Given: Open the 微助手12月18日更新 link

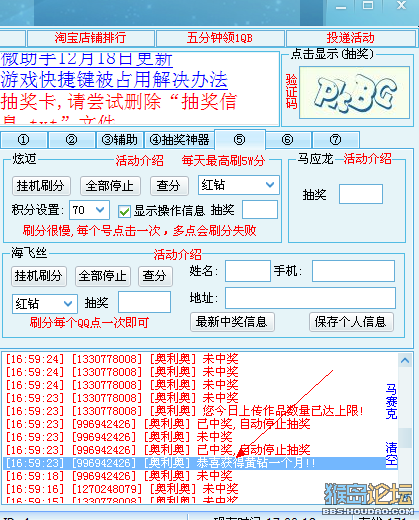Looking at the screenshot, I should click(86, 59).
